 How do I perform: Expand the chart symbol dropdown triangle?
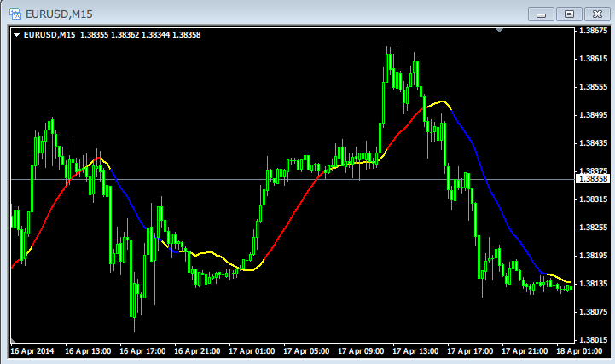[x=16, y=35]
